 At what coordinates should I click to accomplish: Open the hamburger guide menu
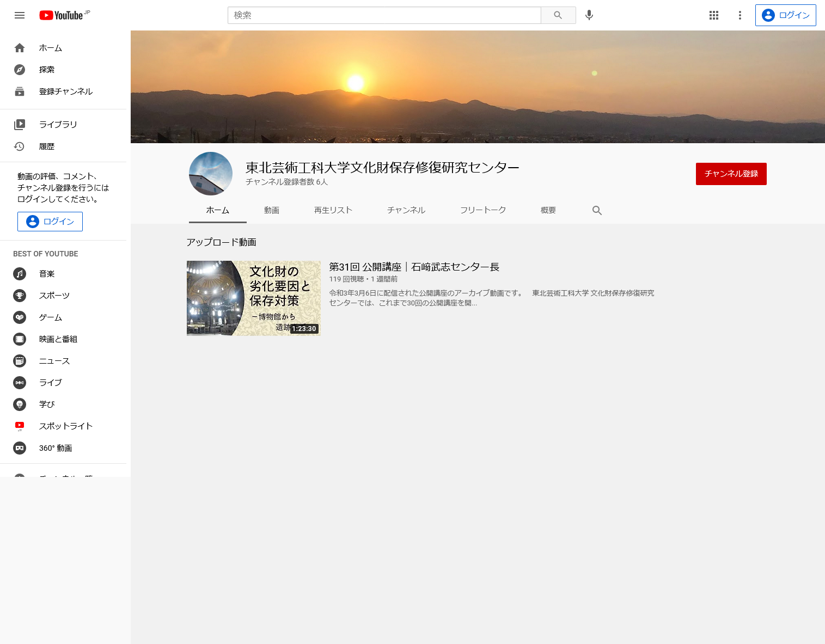click(x=20, y=15)
